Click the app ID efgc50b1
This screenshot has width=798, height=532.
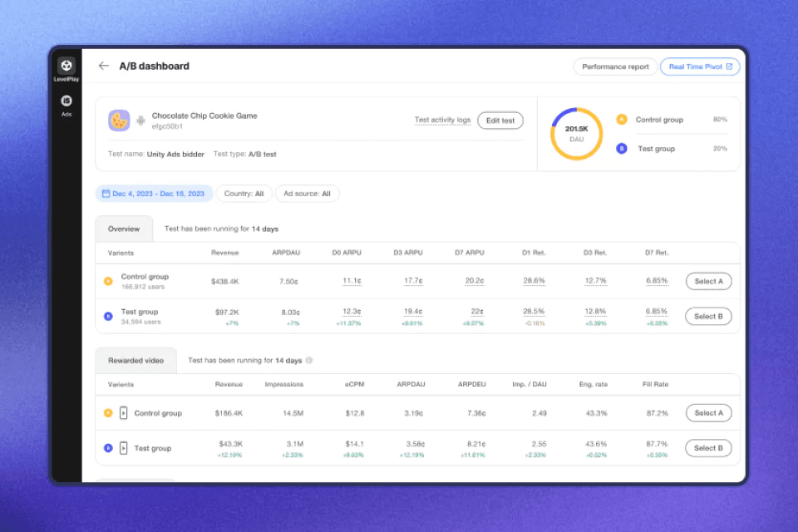167,126
